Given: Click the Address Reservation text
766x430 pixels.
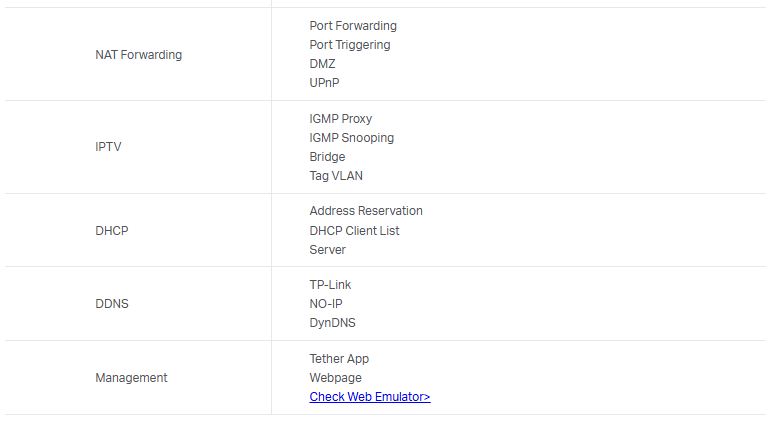Looking at the screenshot, I should point(366,211).
